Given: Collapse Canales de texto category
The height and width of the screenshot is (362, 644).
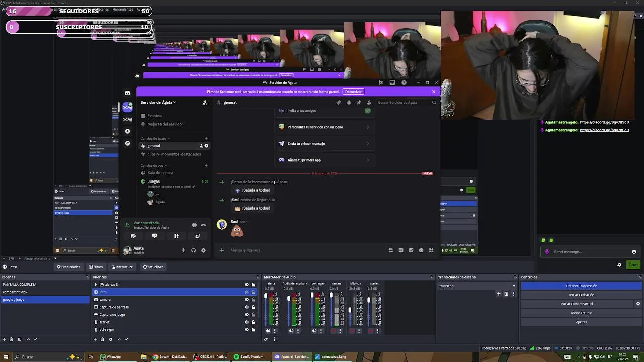Looking at the screenshot, I should pyautogui.click(x=155, y=138).
